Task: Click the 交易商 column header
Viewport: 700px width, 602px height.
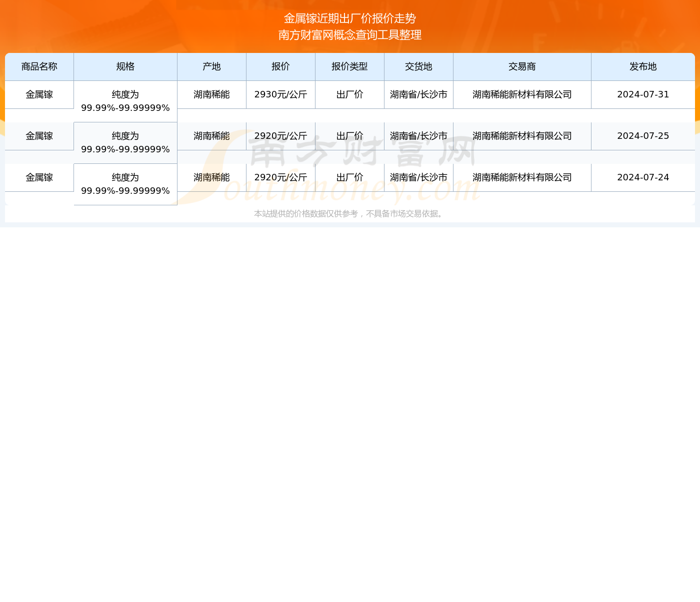Action: [522, 66]
